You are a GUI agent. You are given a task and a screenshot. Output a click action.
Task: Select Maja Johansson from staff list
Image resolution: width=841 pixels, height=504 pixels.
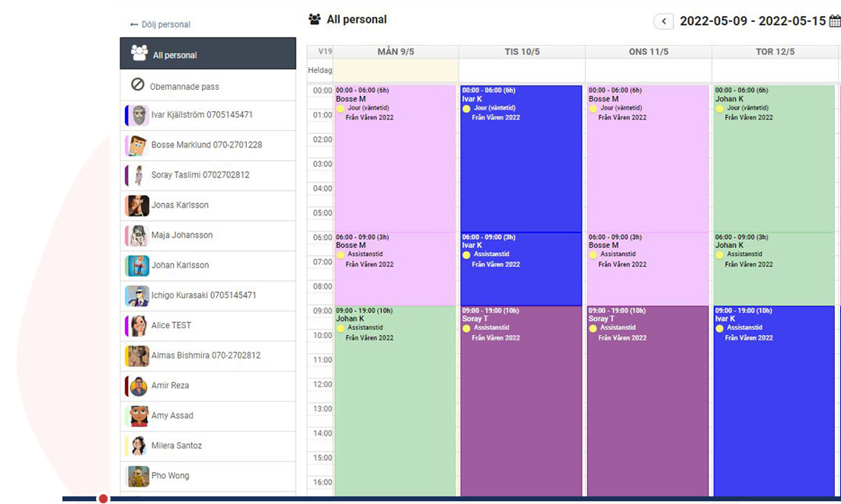click(x=181, y=235)
